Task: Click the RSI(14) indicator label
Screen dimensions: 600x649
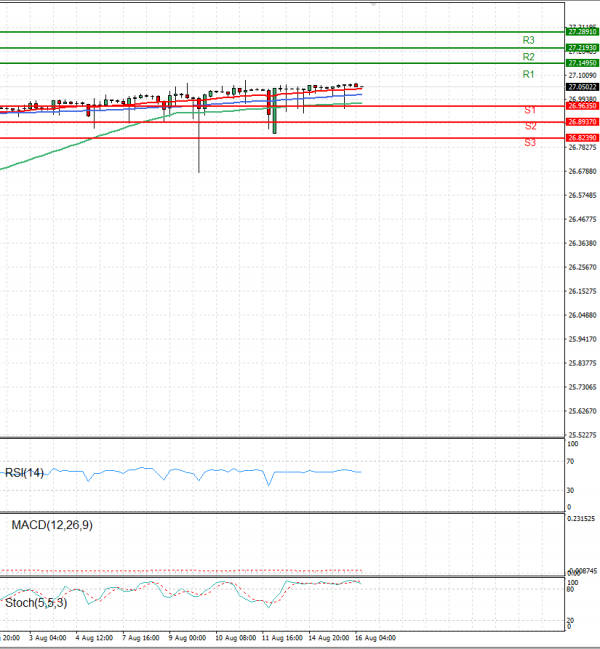Action: pos(24,473)
